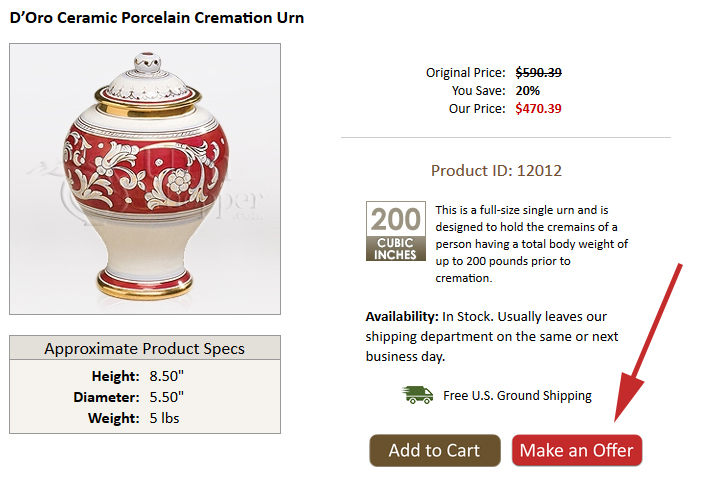Click the struck-through $590.39 price

pyautogui.click(x=538, y=72)
